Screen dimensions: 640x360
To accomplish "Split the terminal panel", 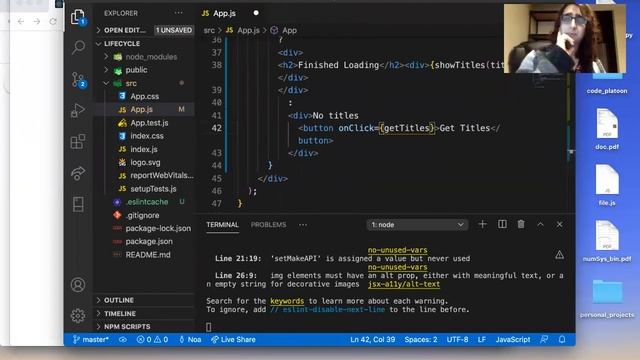I will coord(502,224).
